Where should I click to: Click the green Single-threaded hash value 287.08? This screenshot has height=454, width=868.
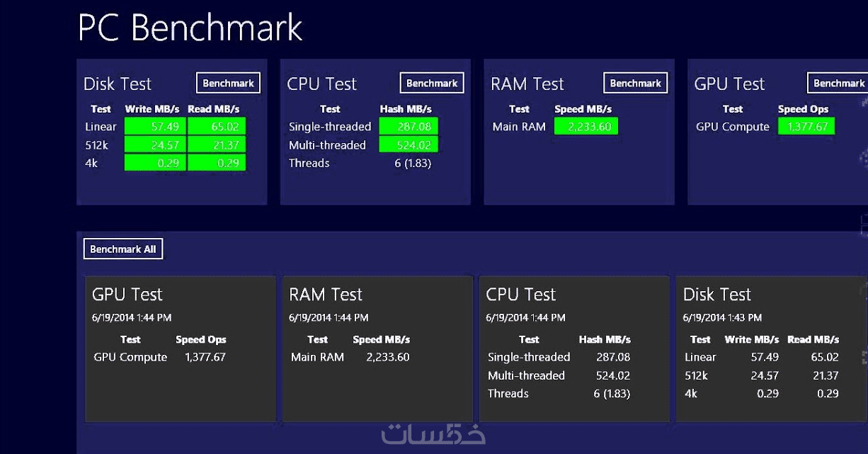pos(409,127)
